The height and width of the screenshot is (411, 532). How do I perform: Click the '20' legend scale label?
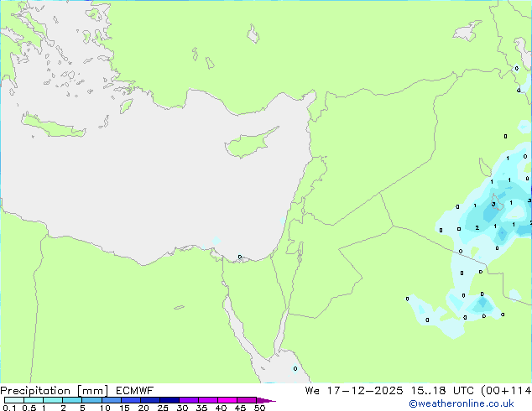(143, 408)
